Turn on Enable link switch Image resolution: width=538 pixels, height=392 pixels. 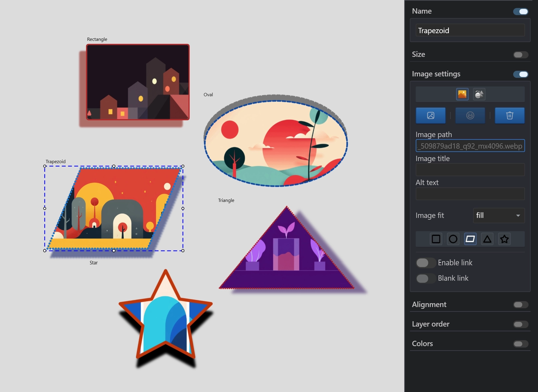coord(426,263)
